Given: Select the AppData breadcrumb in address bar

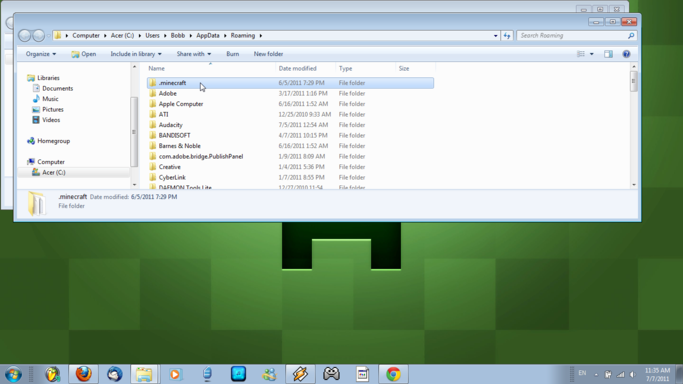Looking at the screenshot, I should [208, 36].
